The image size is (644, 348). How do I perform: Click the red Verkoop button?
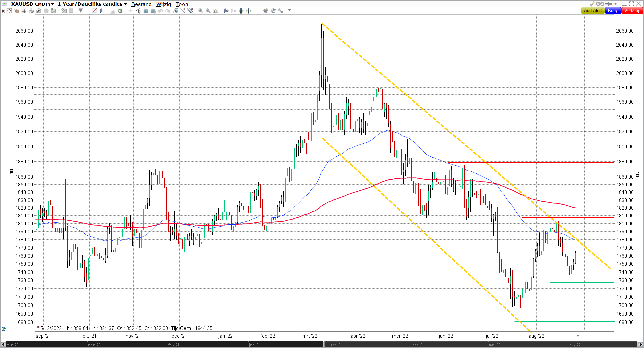pyautogui.click(x=632, y=10)
